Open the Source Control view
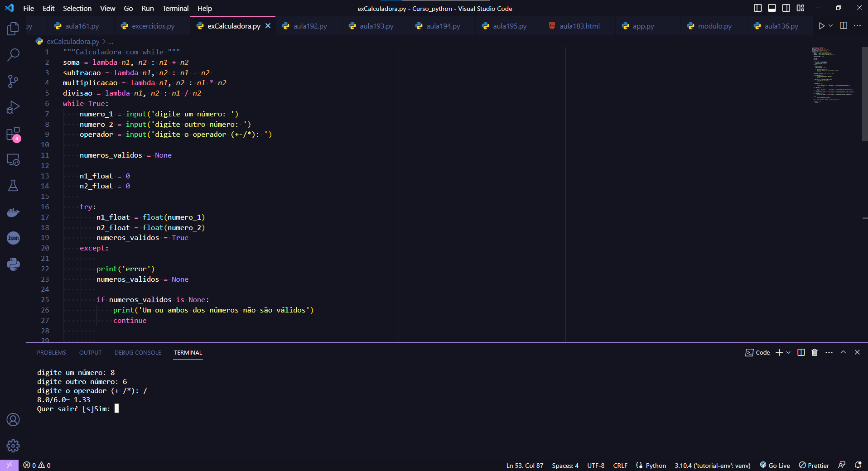Image resolution: width=868 pixels, height=471 pixels. 13,81
